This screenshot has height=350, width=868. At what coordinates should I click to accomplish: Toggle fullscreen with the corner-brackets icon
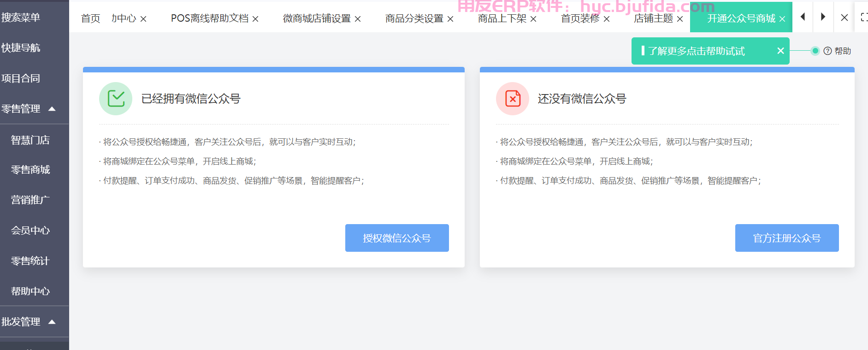(864, 18)
